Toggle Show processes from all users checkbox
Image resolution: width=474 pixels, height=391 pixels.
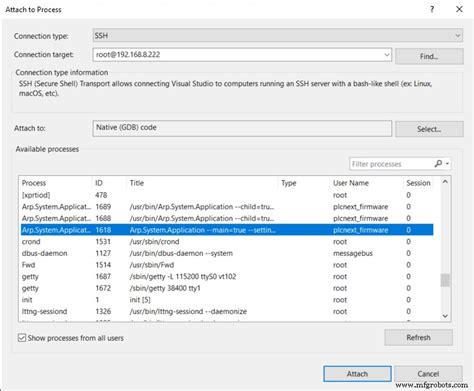pyautogui.click(x=22, y=338)
